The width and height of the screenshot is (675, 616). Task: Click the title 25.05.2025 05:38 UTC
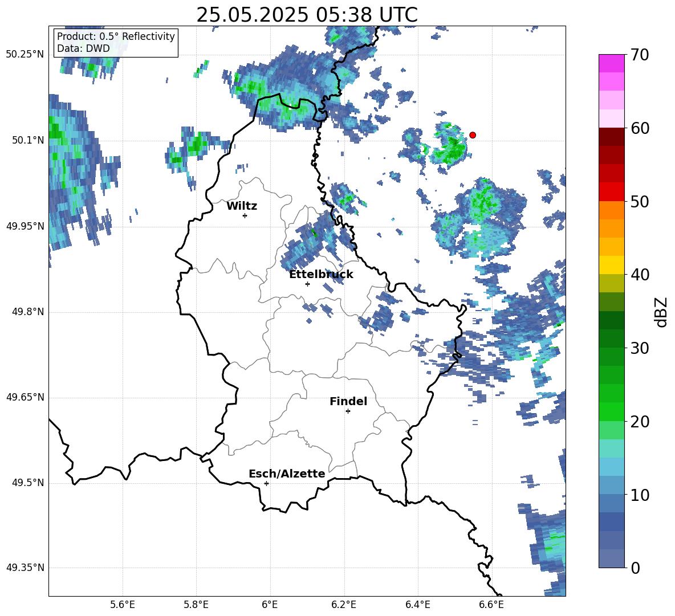307,15
